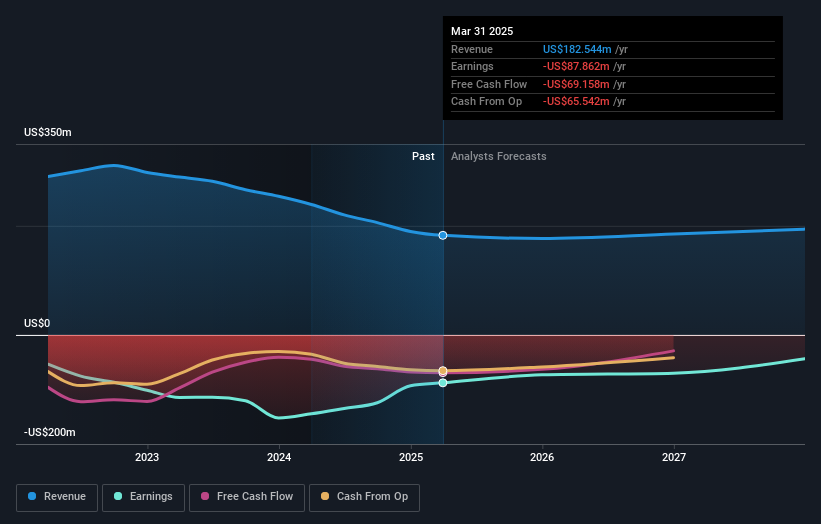Click the -US$87.862m earnings value
The width and height of the screenshot is (821, 524).
tap(576, 66)
